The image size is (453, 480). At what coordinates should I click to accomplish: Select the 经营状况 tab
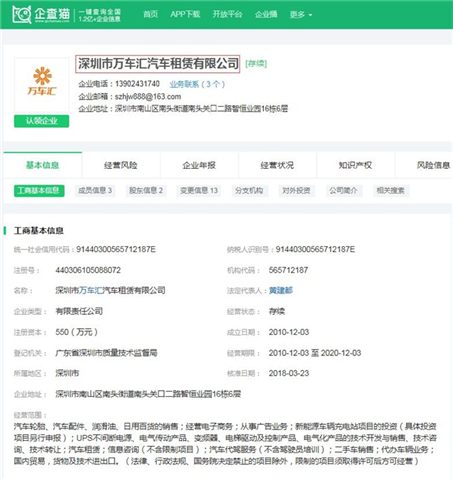pyautogui.click(x=277, y=165)
